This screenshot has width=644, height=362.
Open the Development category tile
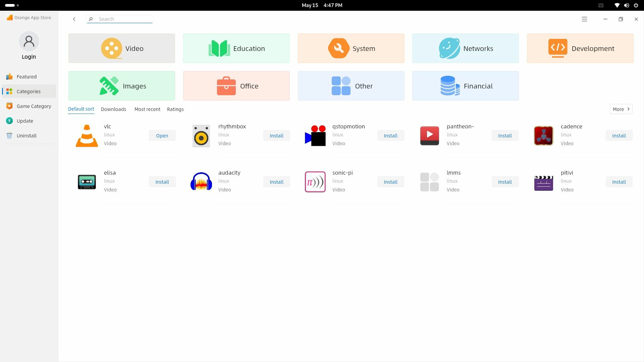(580, 48)
